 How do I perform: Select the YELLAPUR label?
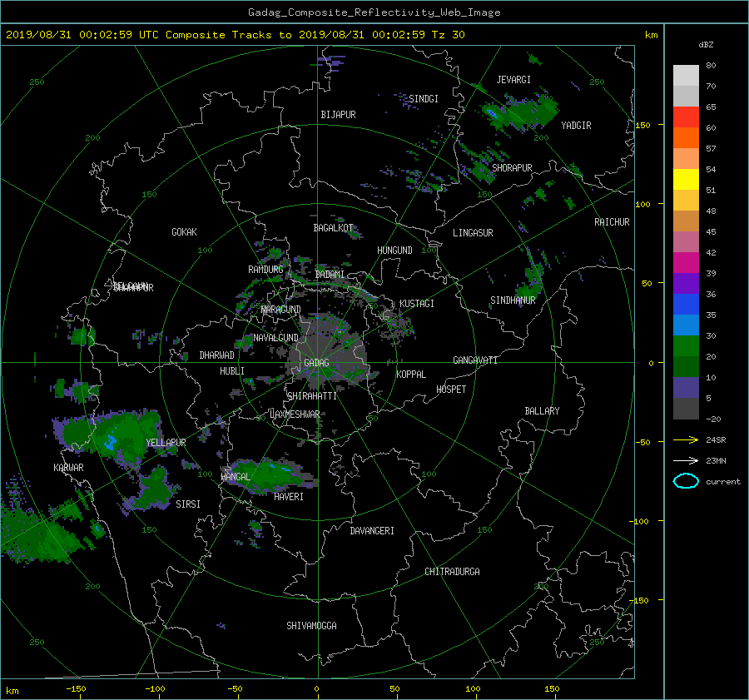[x=166, y=443]
